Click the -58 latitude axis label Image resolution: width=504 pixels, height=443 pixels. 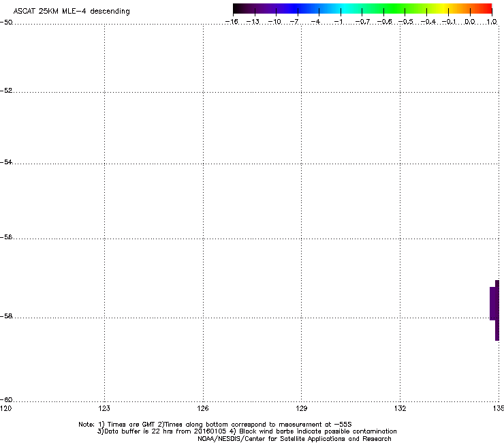pyautogui.click(x=6, y=316)
